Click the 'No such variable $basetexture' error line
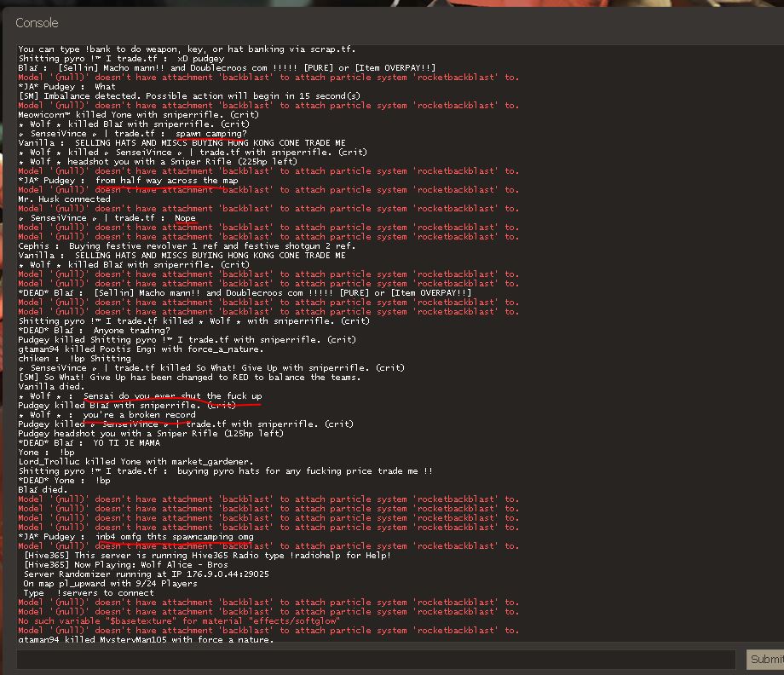 (x=179, y=621)
